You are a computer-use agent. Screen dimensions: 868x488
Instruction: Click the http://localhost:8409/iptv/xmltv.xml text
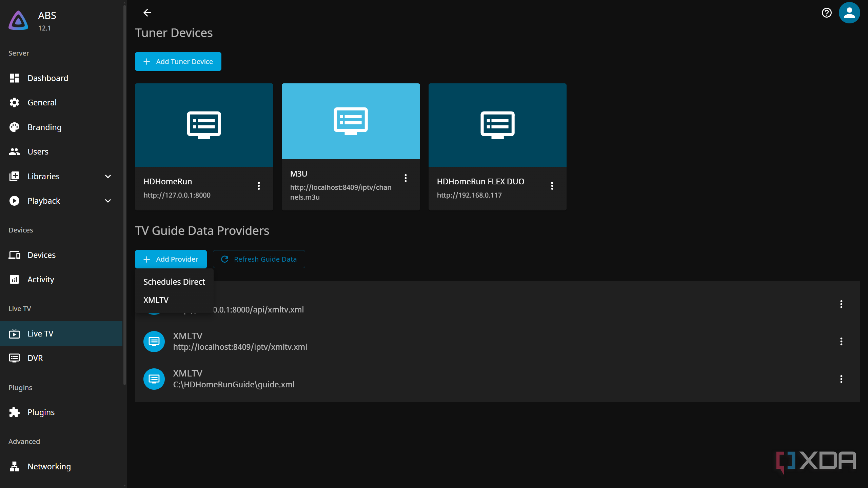pos(240,347)
